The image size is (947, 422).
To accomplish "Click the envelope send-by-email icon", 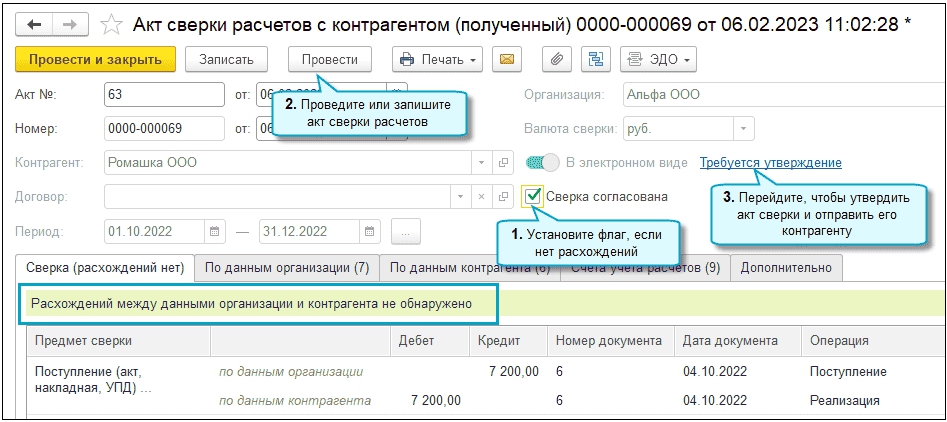I will pyautogui.click(x=507, y=60).
